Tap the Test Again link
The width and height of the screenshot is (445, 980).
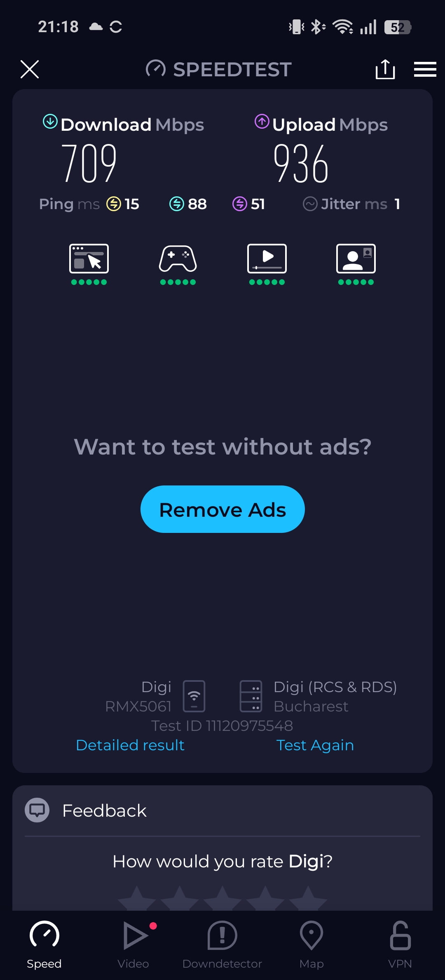[x=315, y=745]
